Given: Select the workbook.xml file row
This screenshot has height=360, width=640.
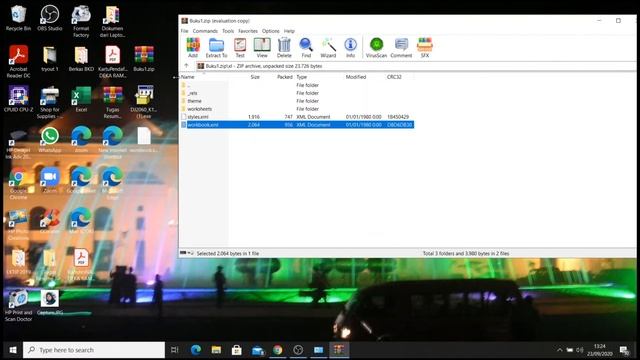Looking at the screenshot, I should [x=297, y=124].
